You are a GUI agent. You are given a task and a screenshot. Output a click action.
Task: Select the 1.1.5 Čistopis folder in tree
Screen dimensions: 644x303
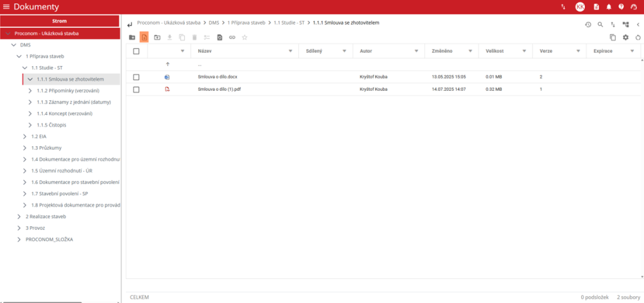[52, 125]
